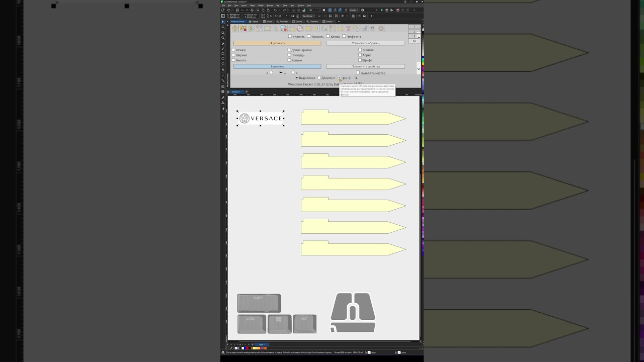Click the plus icon on property bar
The image size is (644, 362).
(x=371, y=16)
